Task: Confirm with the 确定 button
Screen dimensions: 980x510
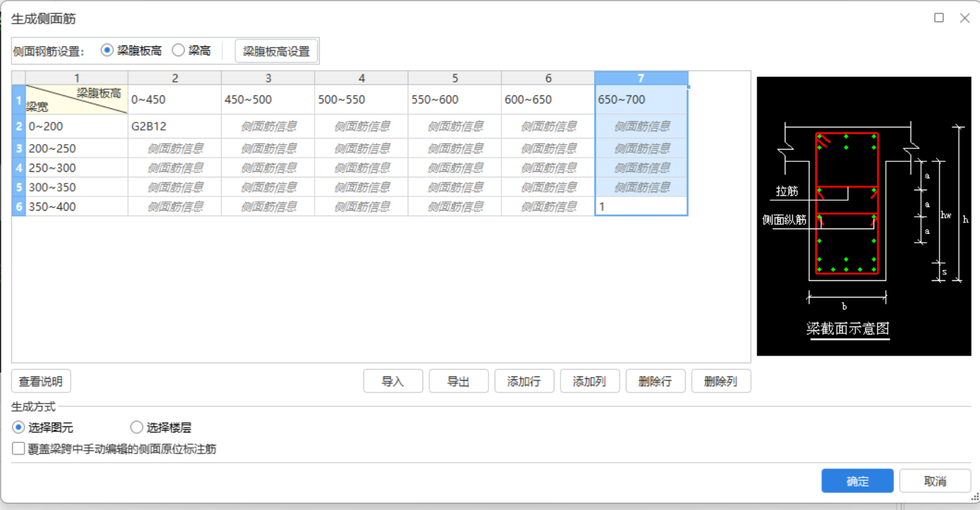Action: click(857, 481)
